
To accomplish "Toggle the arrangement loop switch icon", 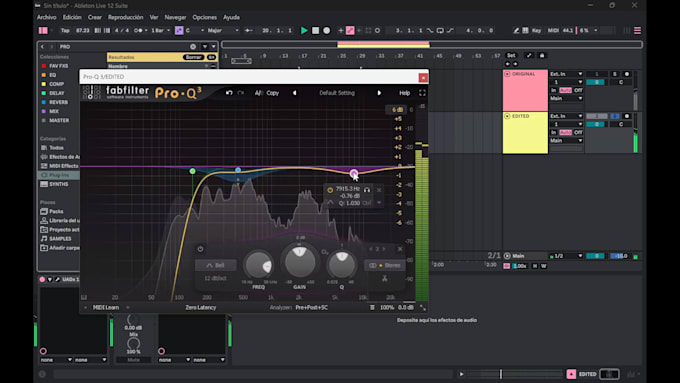I will (440, 30).
